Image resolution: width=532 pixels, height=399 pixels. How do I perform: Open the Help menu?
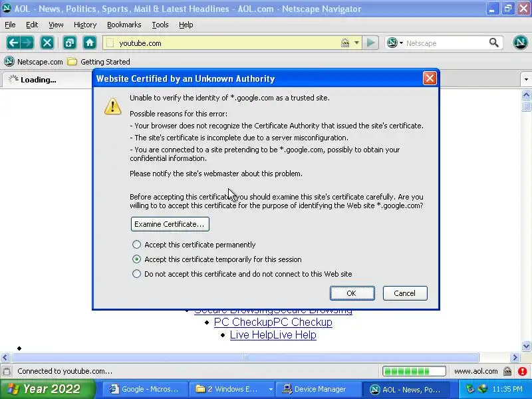pos(186,25)
